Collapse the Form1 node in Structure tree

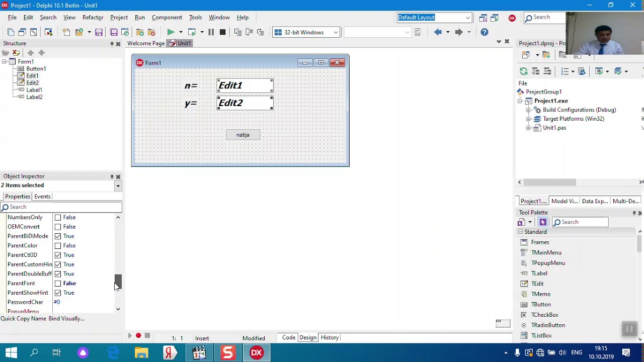tap(4, 62)
